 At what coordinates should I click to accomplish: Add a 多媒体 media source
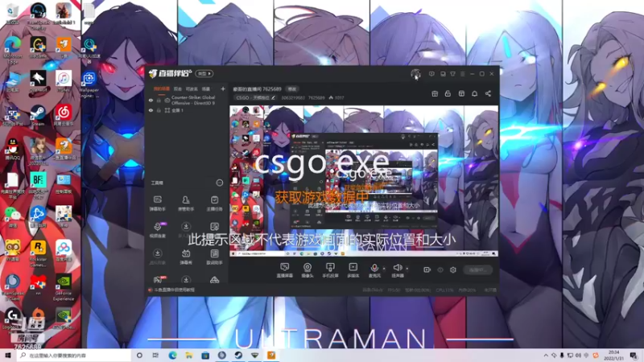353,270
